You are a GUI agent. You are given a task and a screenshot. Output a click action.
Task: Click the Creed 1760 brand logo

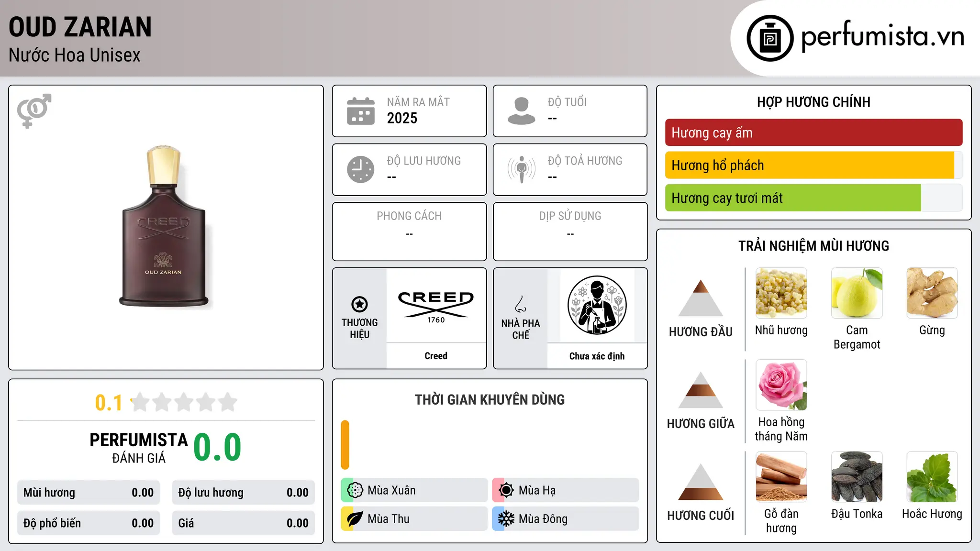point(436,307)
